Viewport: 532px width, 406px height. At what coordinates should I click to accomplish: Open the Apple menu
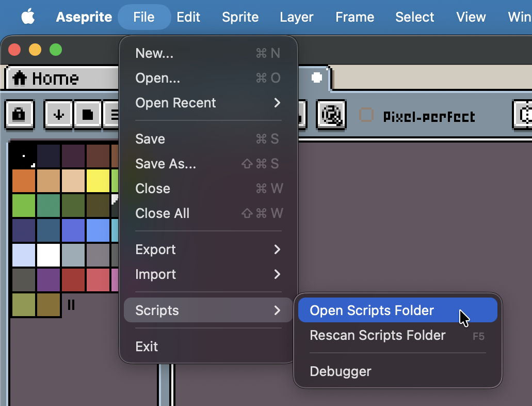pyautogui.click(x=28, y=17)
